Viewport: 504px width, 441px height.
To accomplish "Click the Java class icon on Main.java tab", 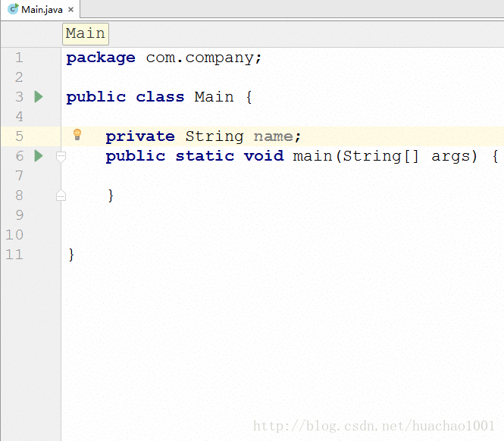I will pyautogui.click(x=13, y=9).
